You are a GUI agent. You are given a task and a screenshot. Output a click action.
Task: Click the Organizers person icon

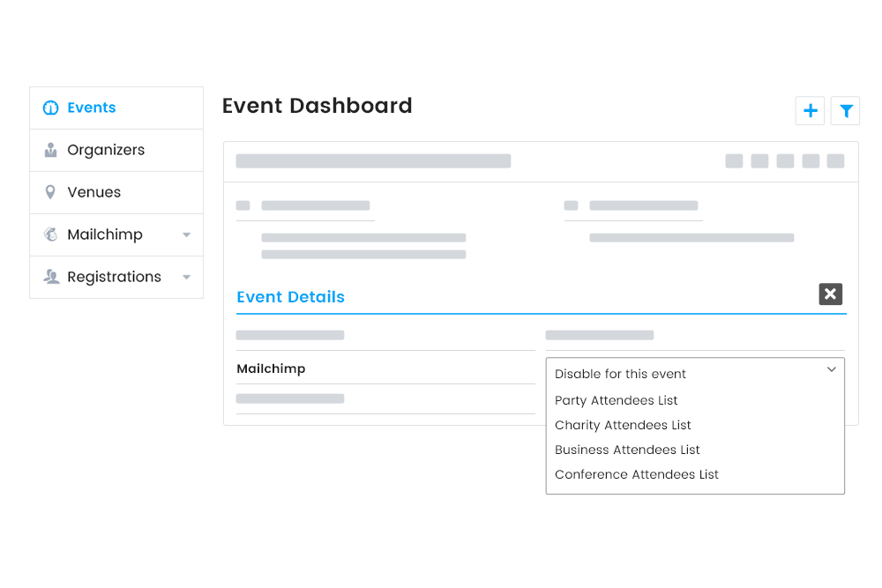[x=50, y=151]
